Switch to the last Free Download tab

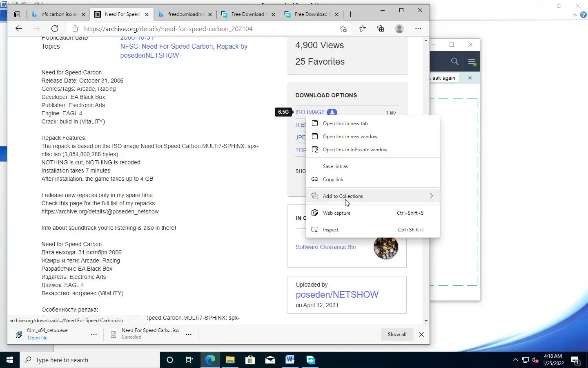(311, 14)
